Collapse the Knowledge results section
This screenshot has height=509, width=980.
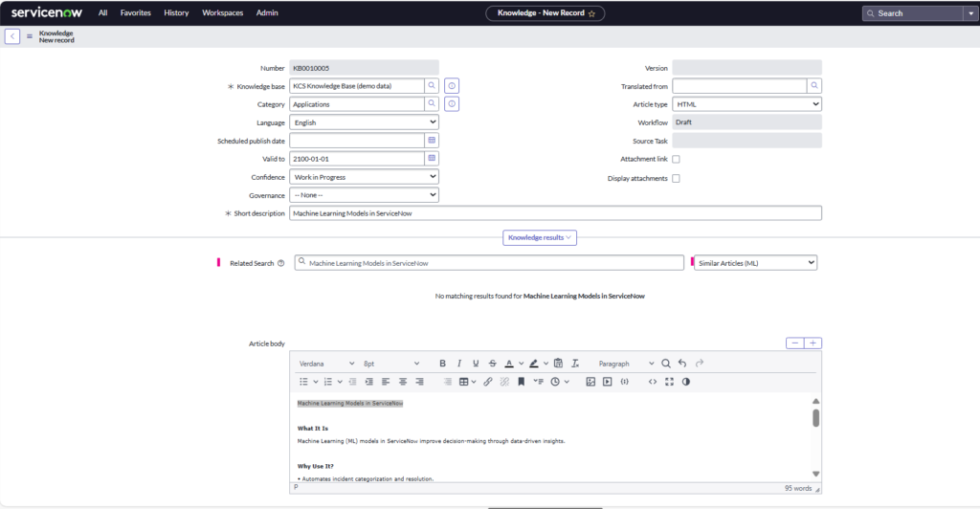click(540, 237)
